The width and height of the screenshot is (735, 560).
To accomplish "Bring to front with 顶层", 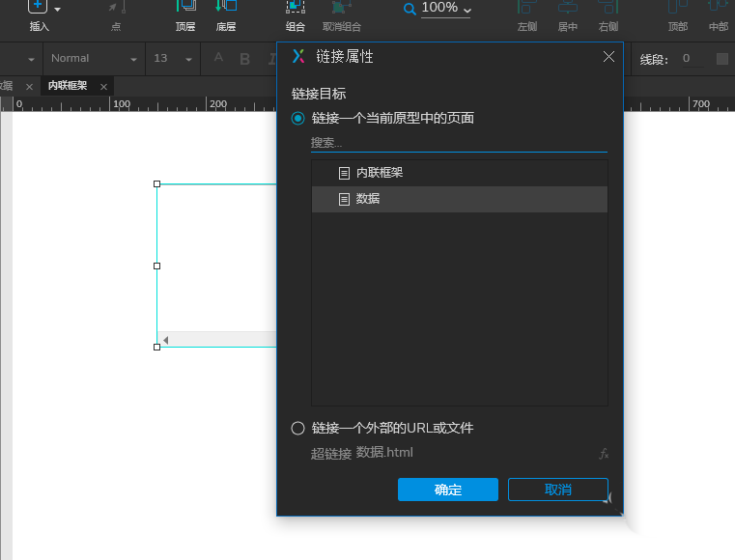I will 185,16.
